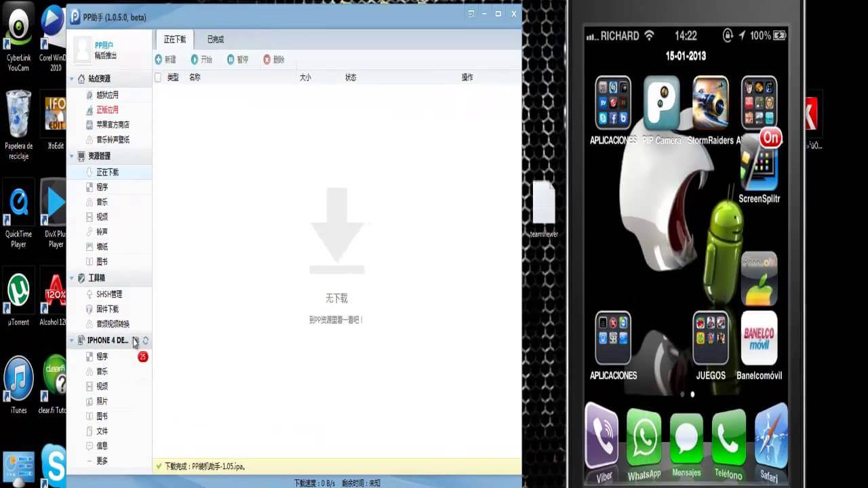
Task: Sort by the 状态 column header
Action: pyautogui.click(x=351, y=77)
